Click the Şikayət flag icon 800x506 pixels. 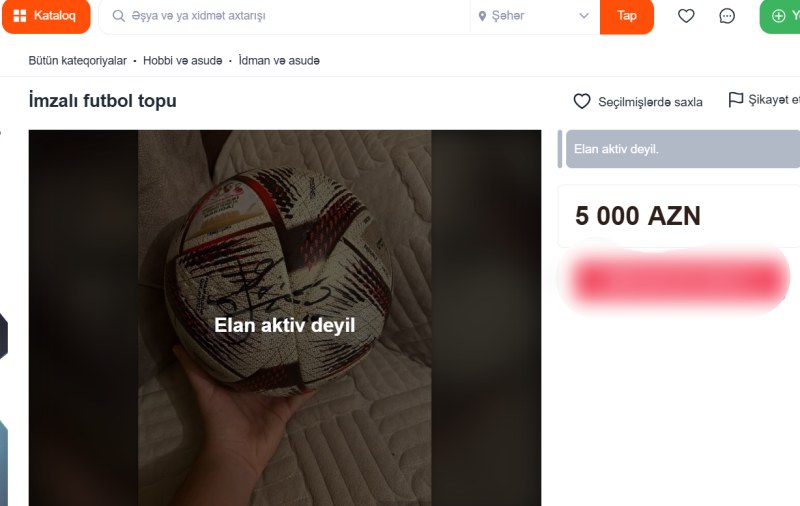pos(735,99)
